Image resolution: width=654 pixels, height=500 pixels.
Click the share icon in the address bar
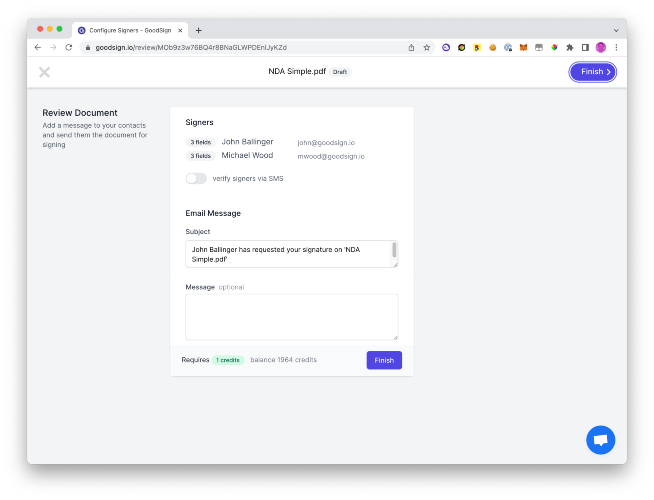point(411,48)
